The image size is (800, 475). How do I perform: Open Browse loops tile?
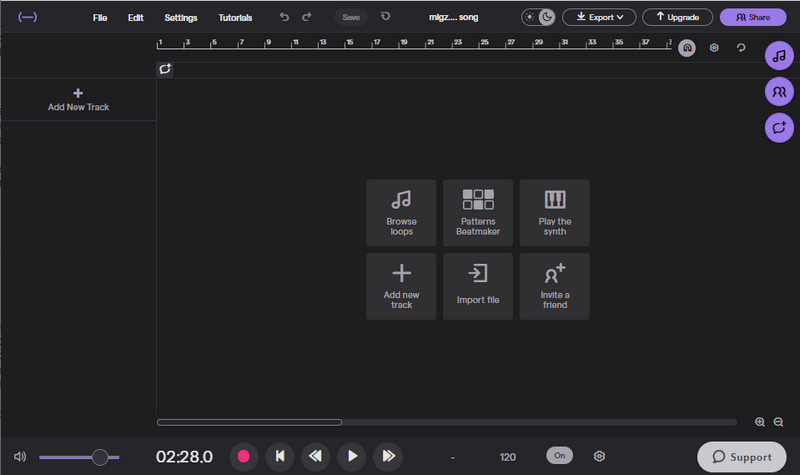pos(401,213)
